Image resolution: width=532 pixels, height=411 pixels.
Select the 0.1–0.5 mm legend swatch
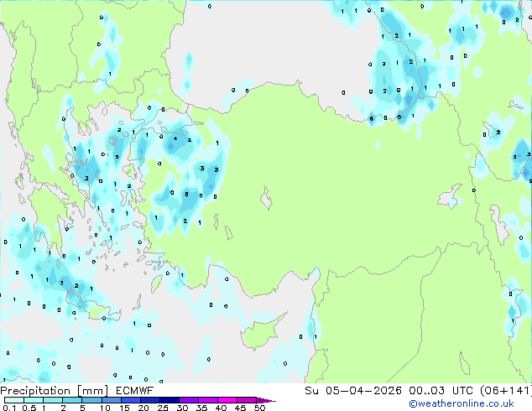pos(14,400)
